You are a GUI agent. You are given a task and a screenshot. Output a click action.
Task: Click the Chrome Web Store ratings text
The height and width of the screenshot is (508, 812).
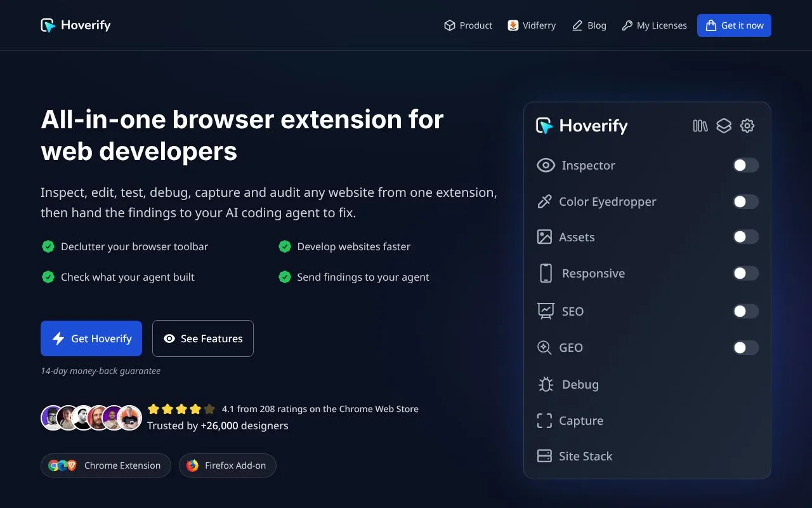[x=320, y=409]
